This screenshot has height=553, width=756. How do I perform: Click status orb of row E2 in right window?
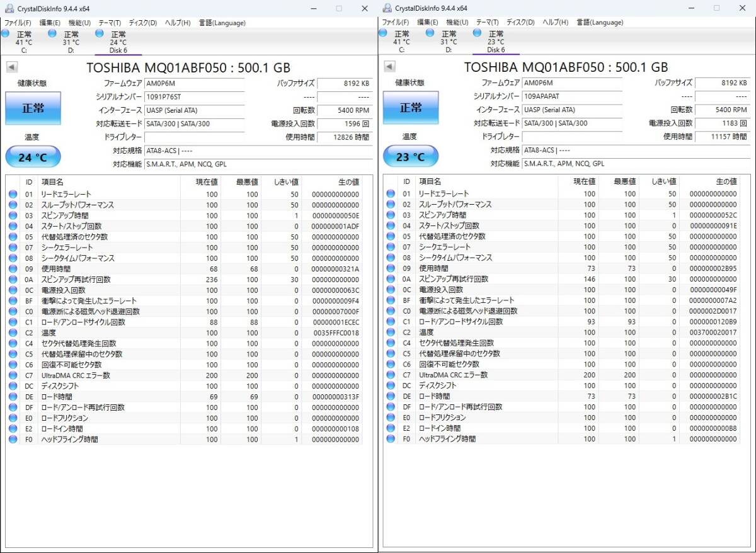click(391, 428)
